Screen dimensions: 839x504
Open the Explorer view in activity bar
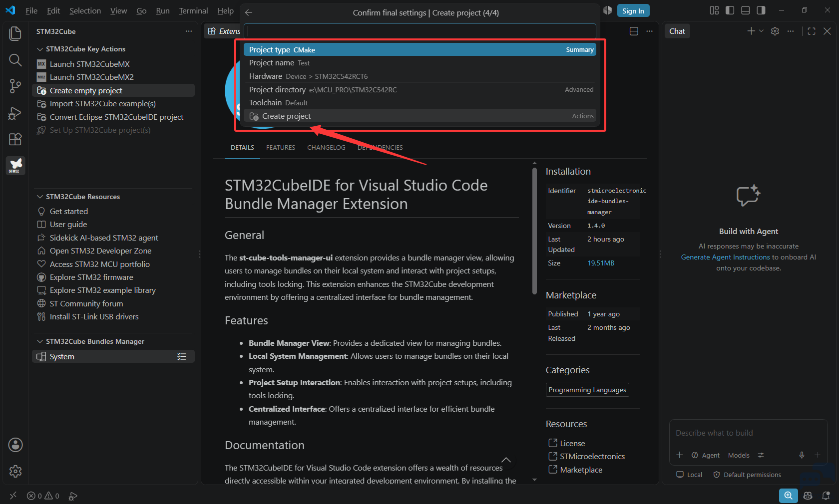(15, 33)
